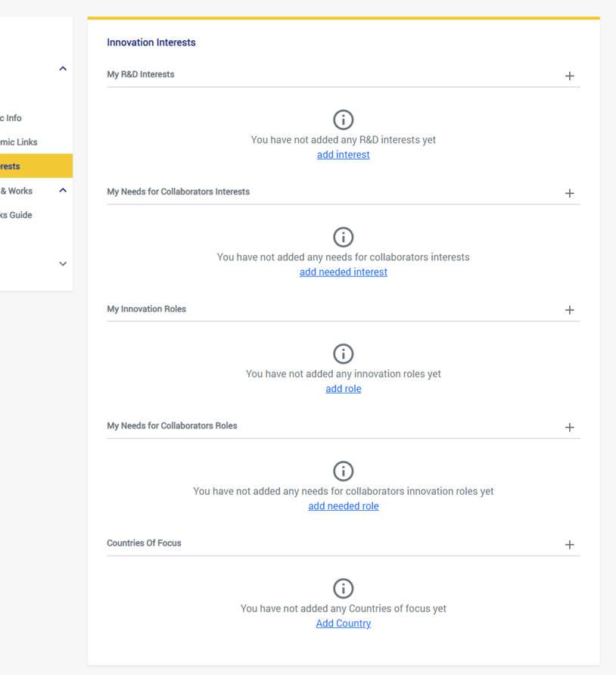Click info icon above the Countries of focus message
616x675 pixels.
click(343, 588)
